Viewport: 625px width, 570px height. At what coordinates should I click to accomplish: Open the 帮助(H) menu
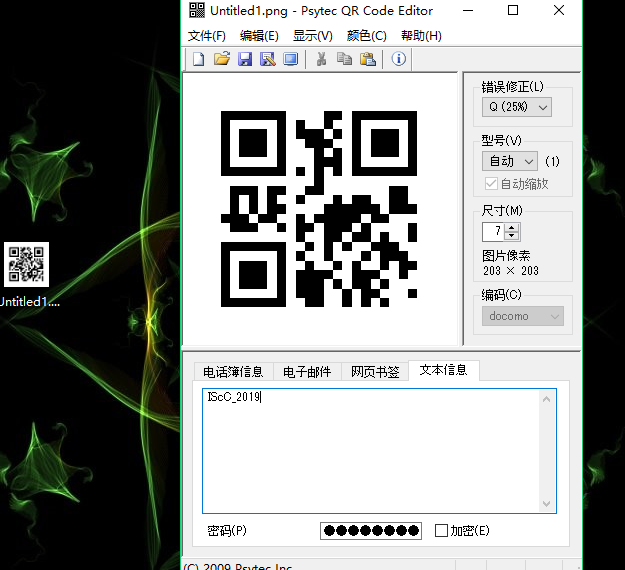[x=421, y=36]
